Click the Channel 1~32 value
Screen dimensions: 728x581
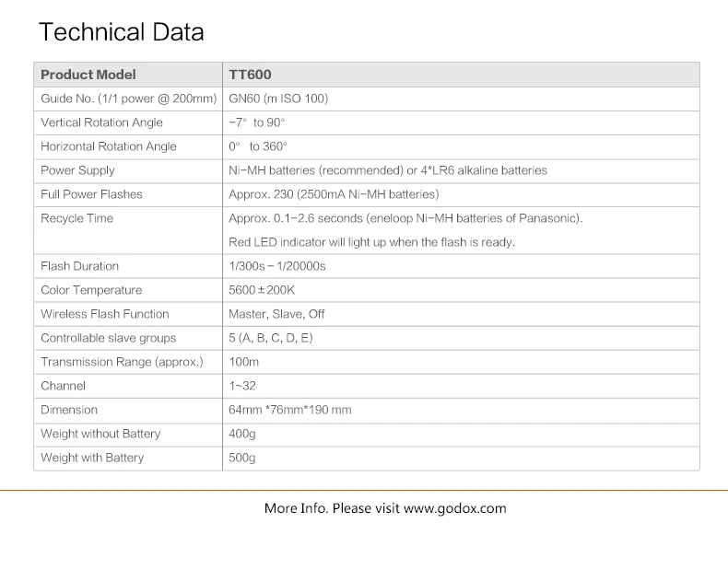pos(242,386)
